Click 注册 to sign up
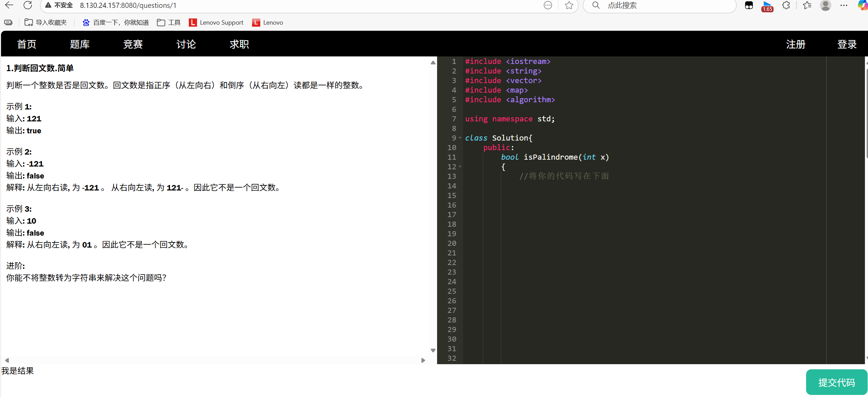868x397 pixels. (x=796, y=44)
